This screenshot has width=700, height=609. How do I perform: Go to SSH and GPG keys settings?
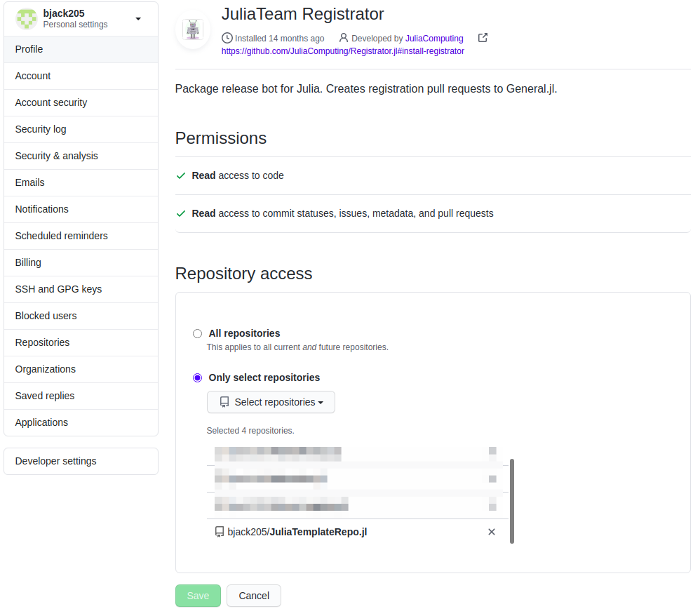pos(58,289)
